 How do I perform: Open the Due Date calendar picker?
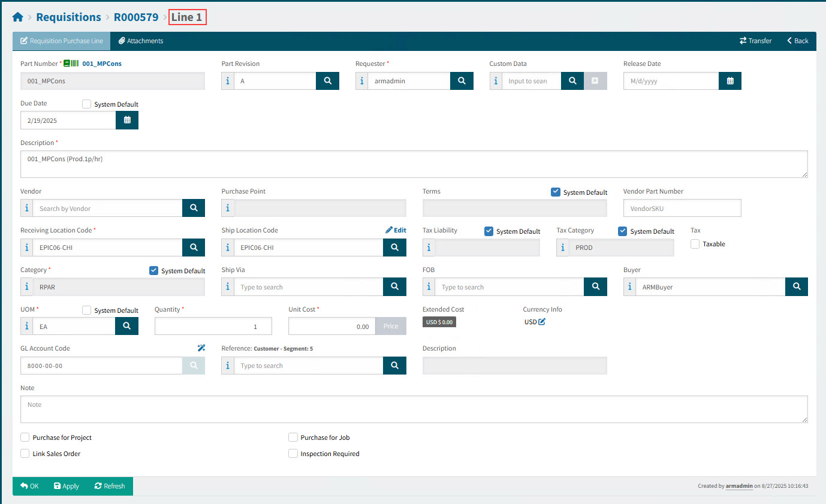(x=126, y=120)
